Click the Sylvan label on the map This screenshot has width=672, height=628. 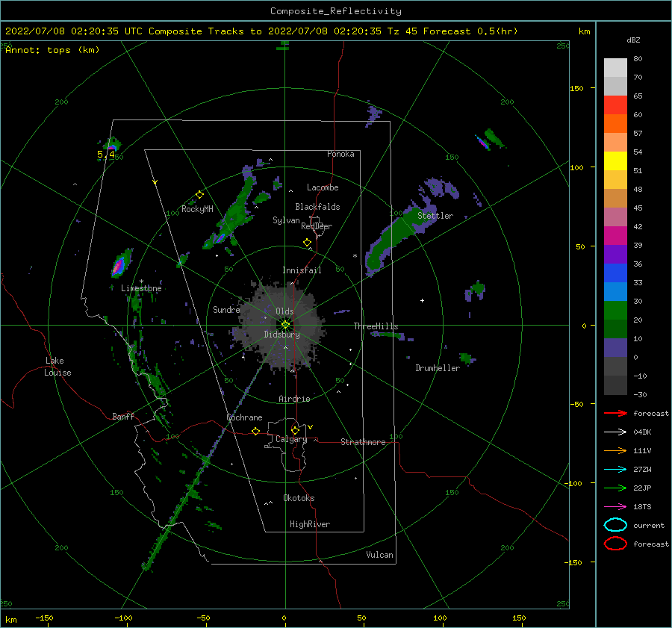pos(286,220)
